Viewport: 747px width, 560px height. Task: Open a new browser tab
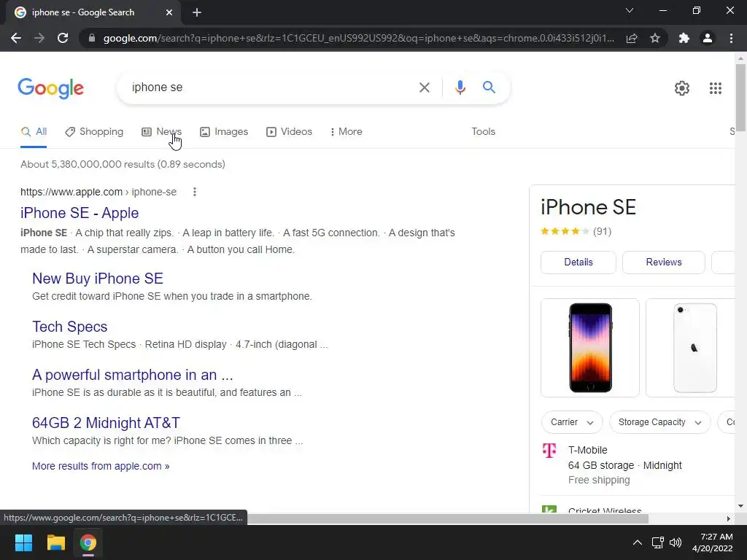pos(197,12)
